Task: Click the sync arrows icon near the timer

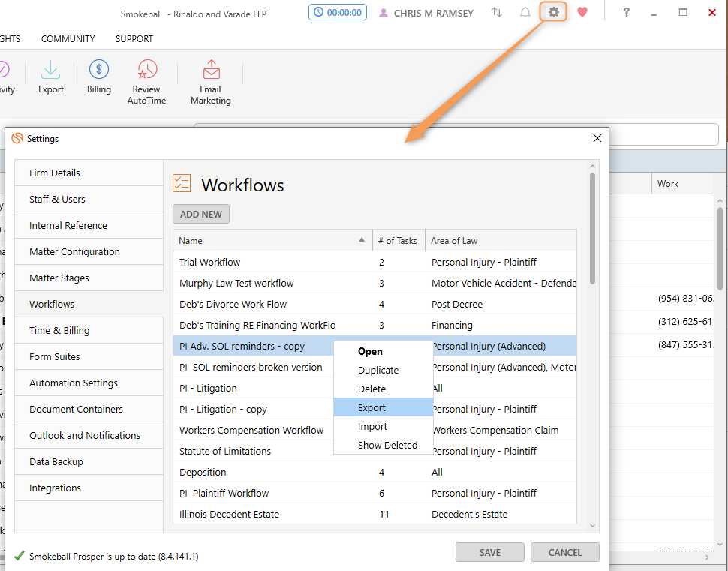Action: 496,12
